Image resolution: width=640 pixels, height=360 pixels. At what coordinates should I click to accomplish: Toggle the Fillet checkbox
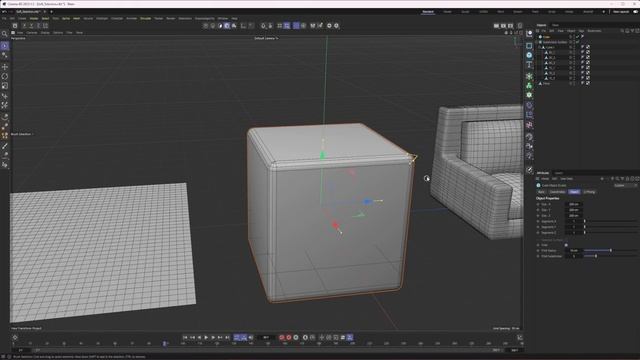tap(566, 245)
